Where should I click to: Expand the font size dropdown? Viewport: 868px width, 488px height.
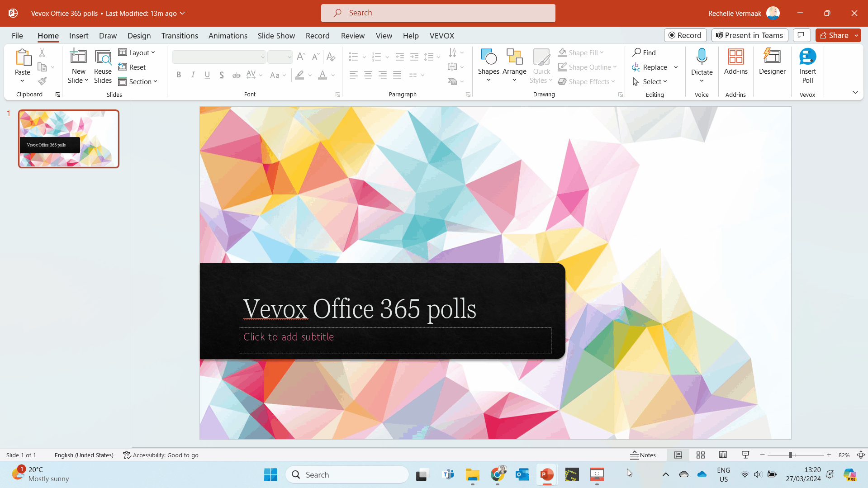point(290,57)
